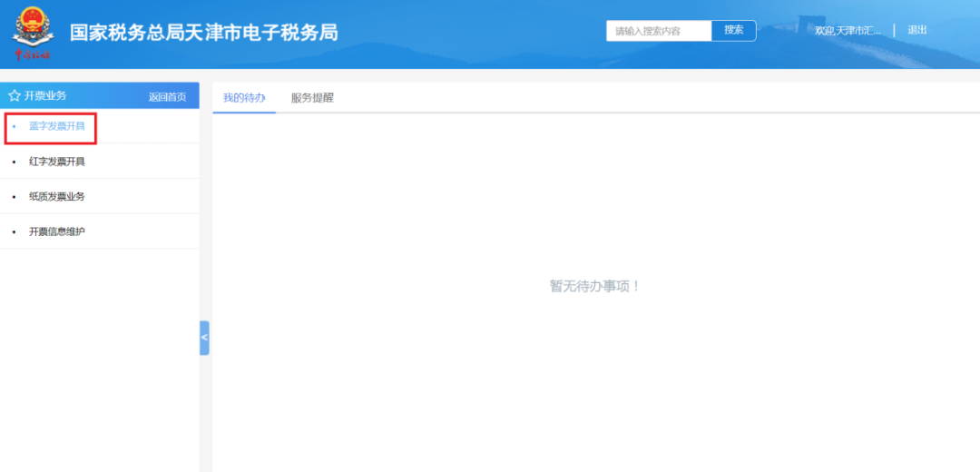Click the red 中国税务 calligraphy mark
The width and height of the screenshot is (980, 472).
[33, 55]
